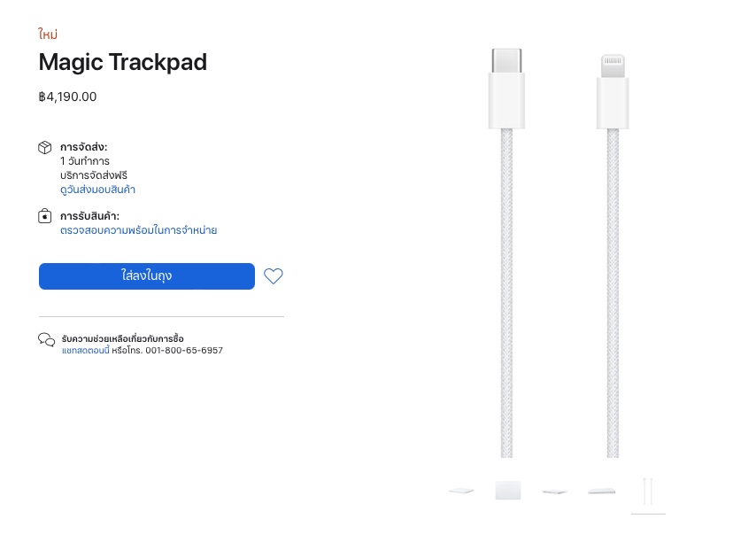Open the ตรวจสอบความพร้อมในการจำหน่าย link
Screen dimensions: 756x535
[138, 230]
